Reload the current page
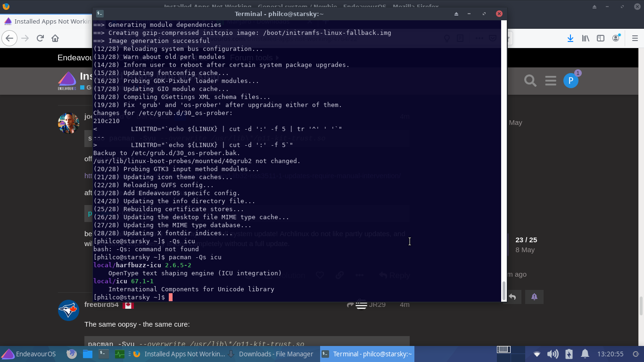 click(x=40, y=38)
